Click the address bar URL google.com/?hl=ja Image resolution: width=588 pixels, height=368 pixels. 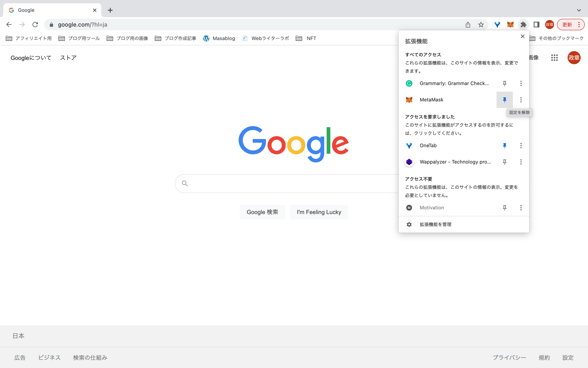(83, 25)
